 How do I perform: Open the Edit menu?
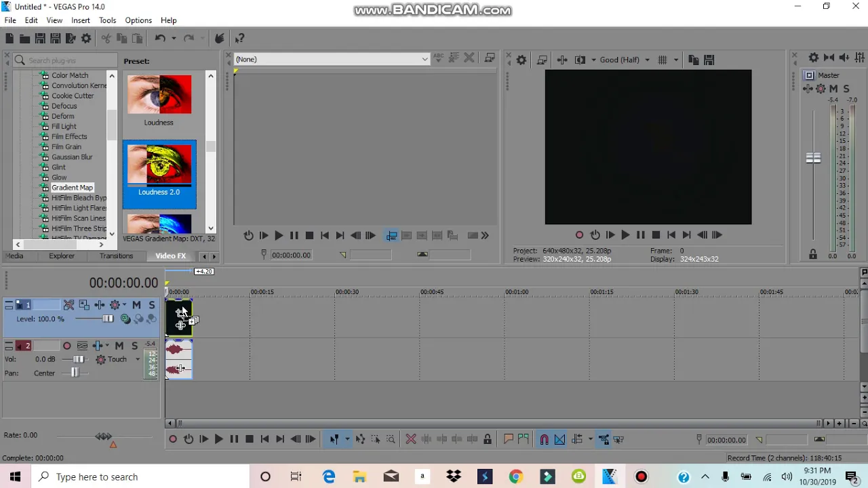click(x=31, y=20)
